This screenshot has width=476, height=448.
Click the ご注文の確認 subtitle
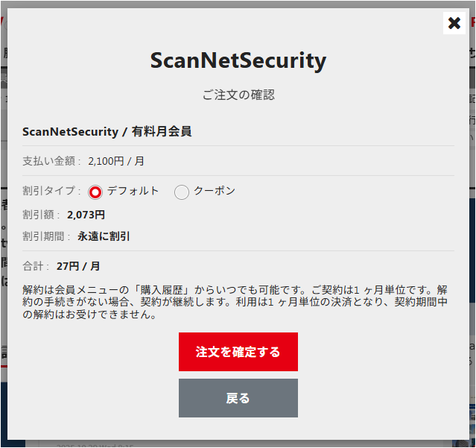238,95
